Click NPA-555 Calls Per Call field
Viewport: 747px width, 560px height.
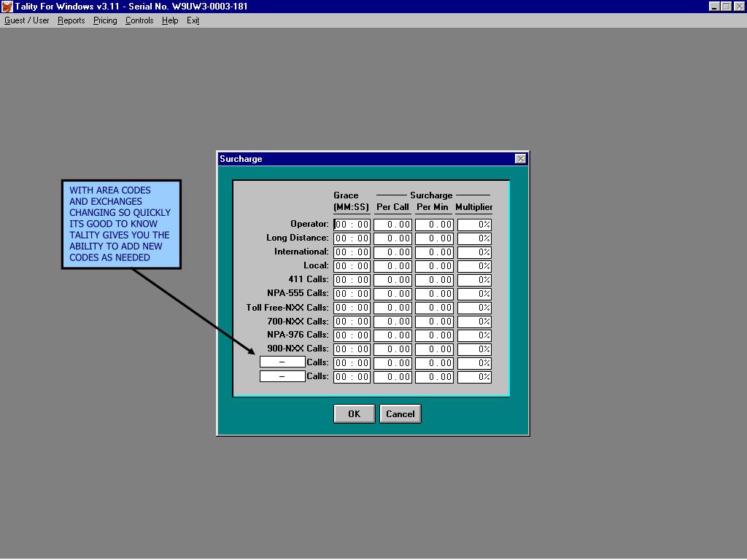[393, 293]
